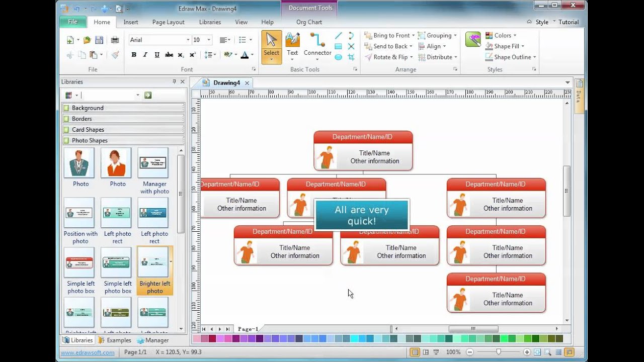
Task: Click the Zoom in plus button
Action: click(x=527, y=352)
